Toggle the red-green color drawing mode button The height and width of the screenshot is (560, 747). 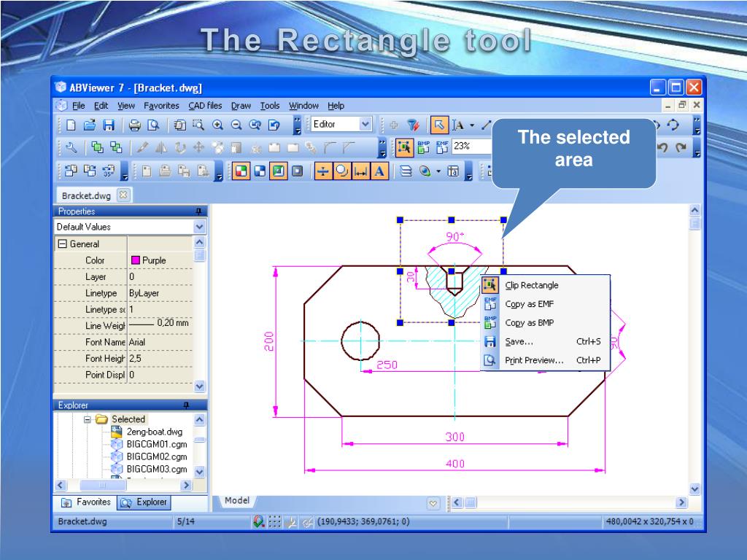pos(241,171)
